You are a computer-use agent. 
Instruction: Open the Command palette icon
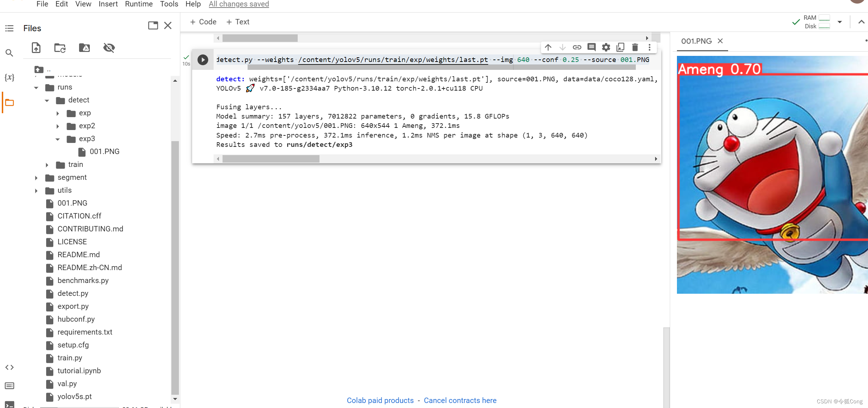9,386
